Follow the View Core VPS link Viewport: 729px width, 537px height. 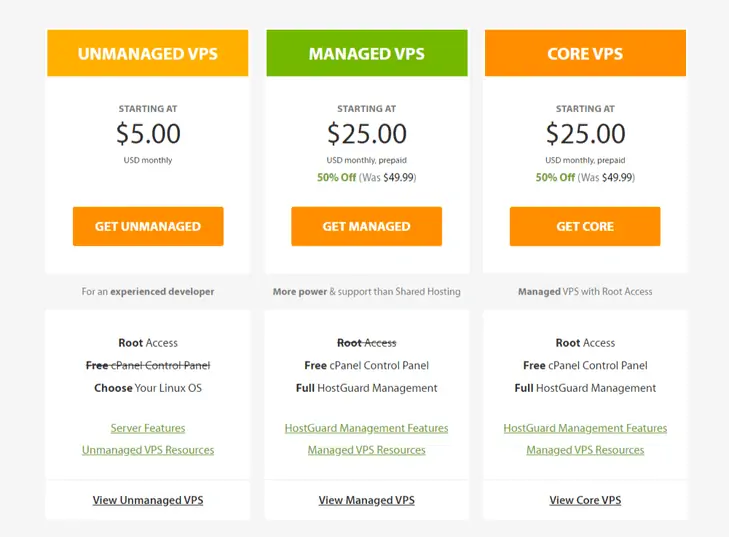[x=585, y=500]
